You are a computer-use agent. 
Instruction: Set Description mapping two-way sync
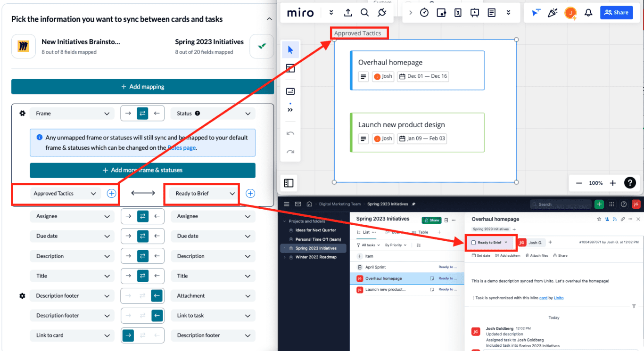point(142,256)
